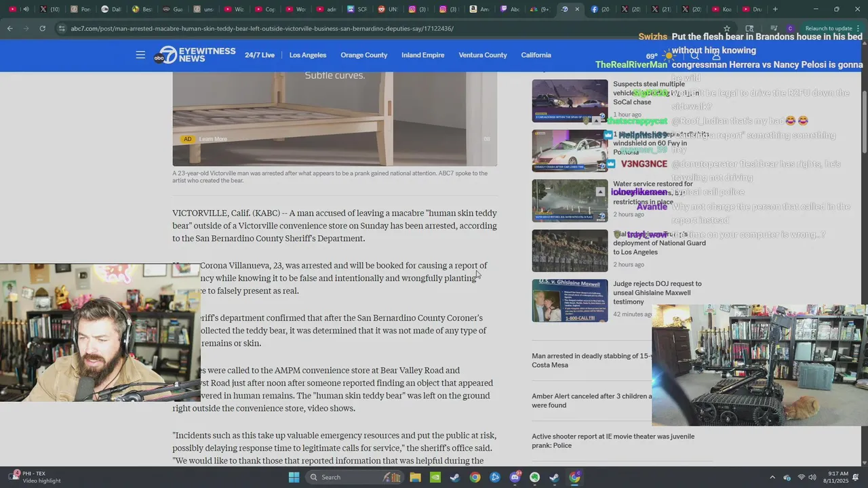Reload the page with the refresh icon
The width and height of the screenshot is (868, 488).
(42, 28)
